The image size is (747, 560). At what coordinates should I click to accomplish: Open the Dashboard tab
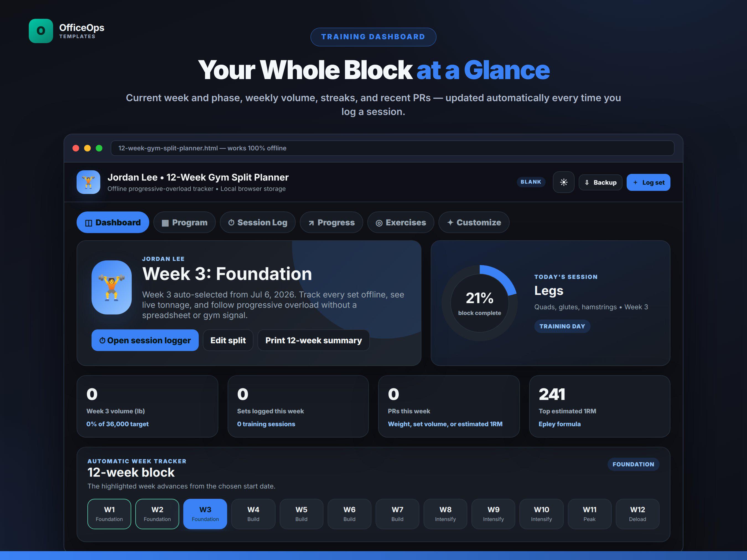click(x=113, y=222)
